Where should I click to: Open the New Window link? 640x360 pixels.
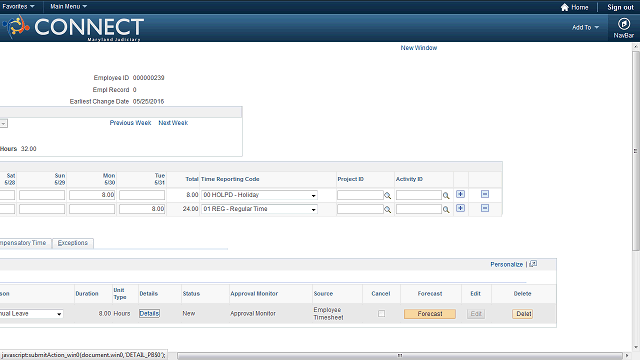coord(419,48)
